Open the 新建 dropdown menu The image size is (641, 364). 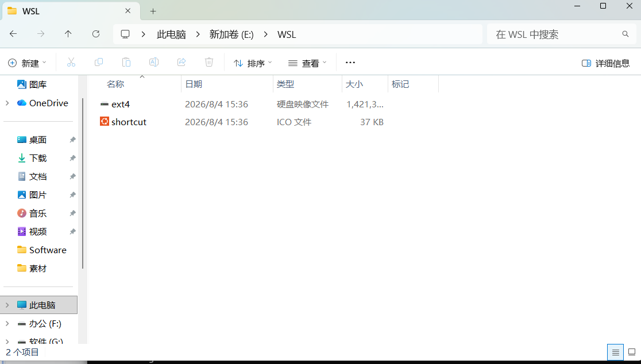pyautogui.click(x=27, y=63)
